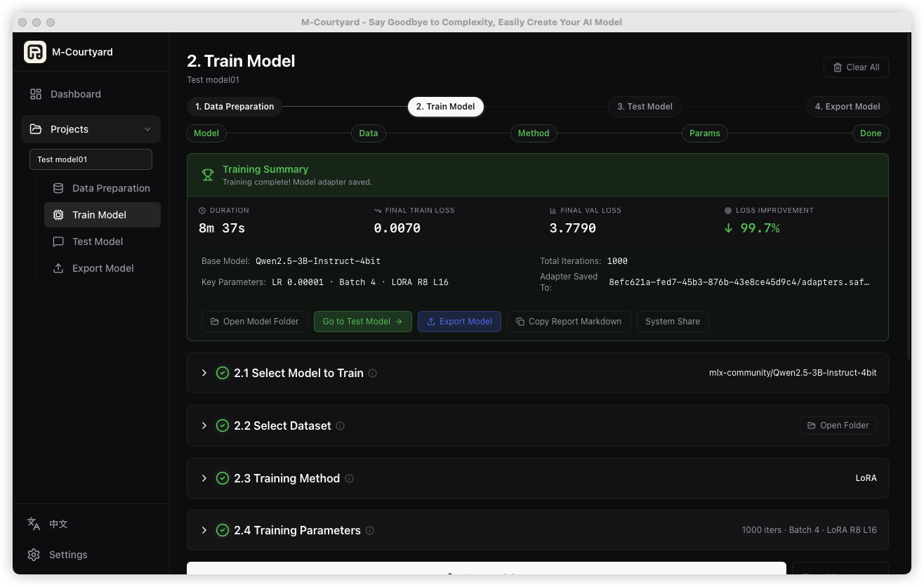924x587 pixels.
Task: Click the Test model01 input field
Action: tap(91, 159)
